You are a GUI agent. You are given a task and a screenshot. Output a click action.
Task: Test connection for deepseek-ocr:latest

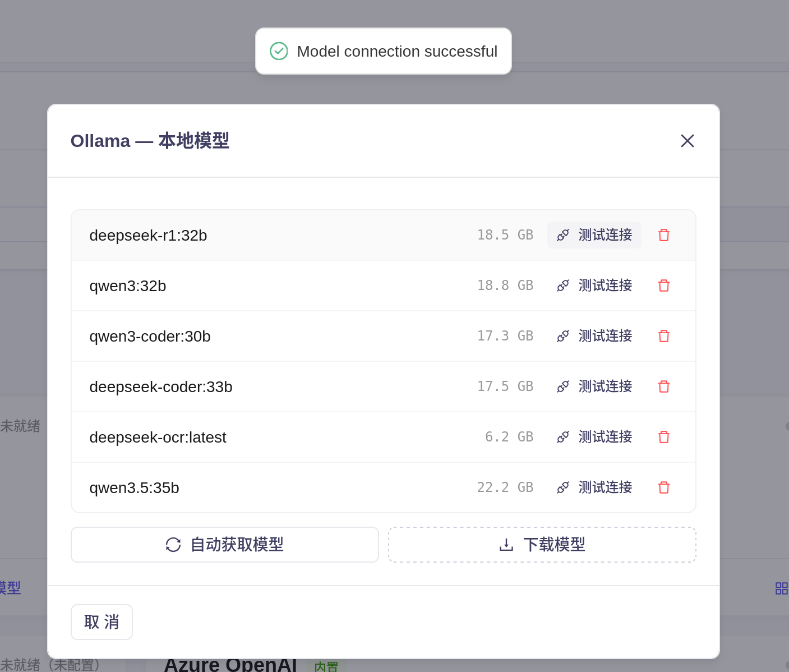594,437
